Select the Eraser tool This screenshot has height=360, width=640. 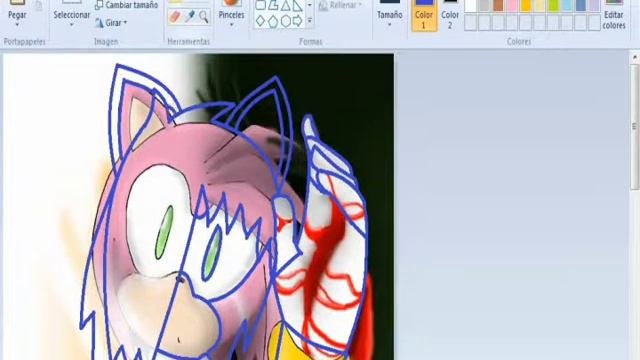click(x=175, y=17)
